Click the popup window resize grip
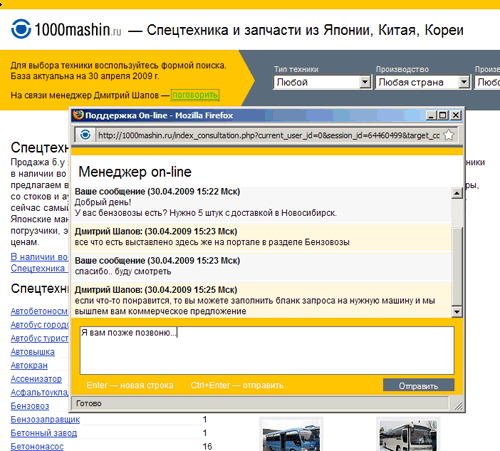 point(458,405)
